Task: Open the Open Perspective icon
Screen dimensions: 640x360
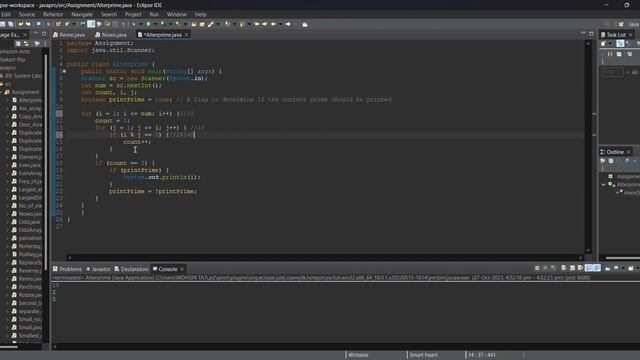Action: (x=621, y=24)
